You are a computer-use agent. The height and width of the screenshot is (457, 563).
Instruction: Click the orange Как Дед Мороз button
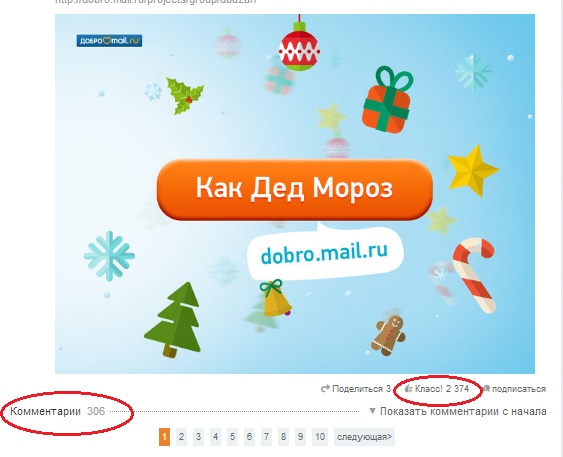point(294,189)
